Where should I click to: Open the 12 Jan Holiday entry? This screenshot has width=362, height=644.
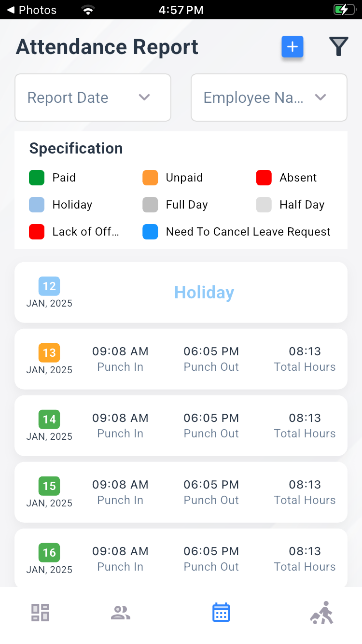point(181,293)
